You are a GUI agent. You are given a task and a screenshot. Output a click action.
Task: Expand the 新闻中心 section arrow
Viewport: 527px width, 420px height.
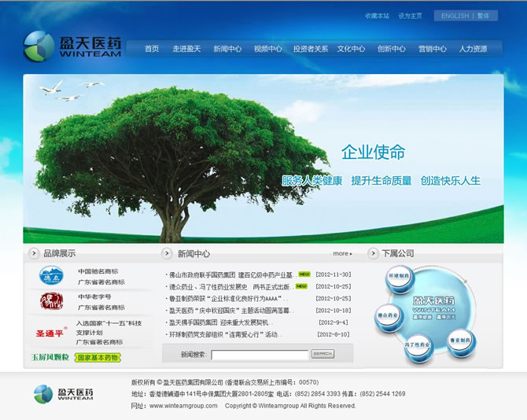[167, 253]
